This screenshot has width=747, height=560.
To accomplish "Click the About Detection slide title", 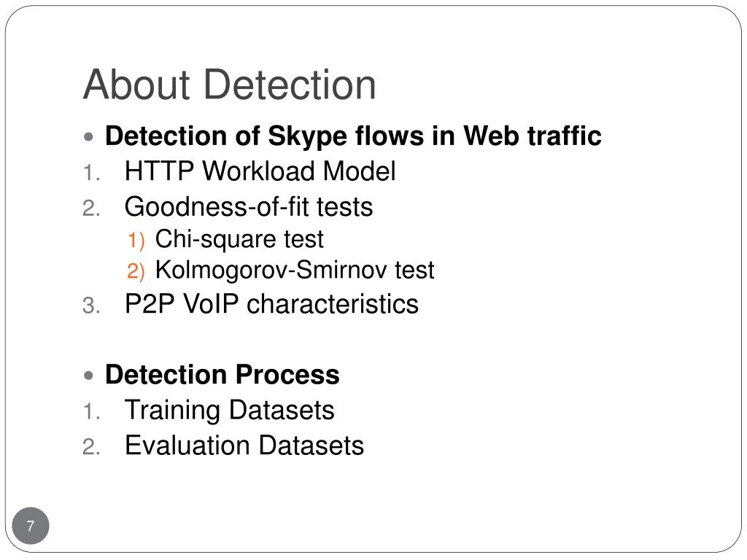I will tap(230, 85).
